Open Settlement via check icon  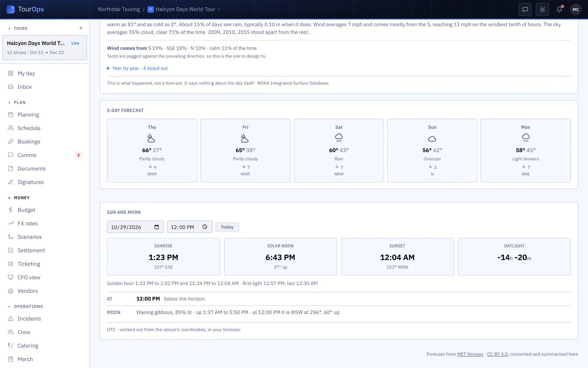pyautogui.click(x=11, y=250)
